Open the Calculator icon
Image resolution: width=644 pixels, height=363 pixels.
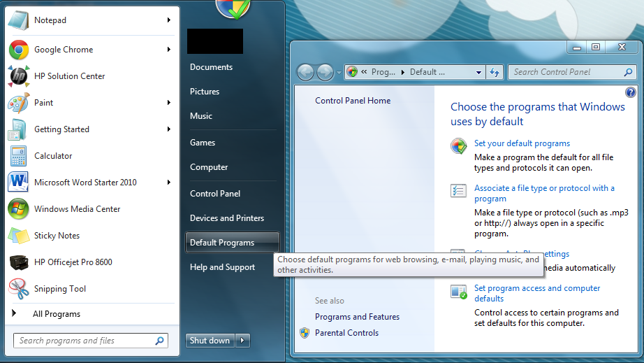click(18, 156)
